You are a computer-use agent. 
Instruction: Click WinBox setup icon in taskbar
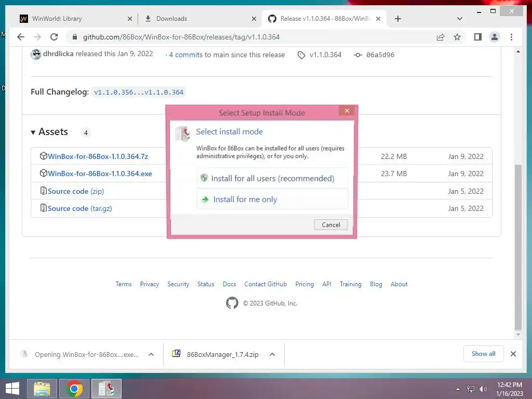coord(107,389)
